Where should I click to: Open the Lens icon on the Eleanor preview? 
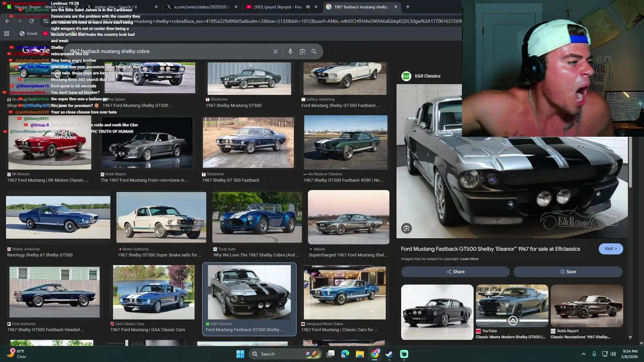point(407,228)
